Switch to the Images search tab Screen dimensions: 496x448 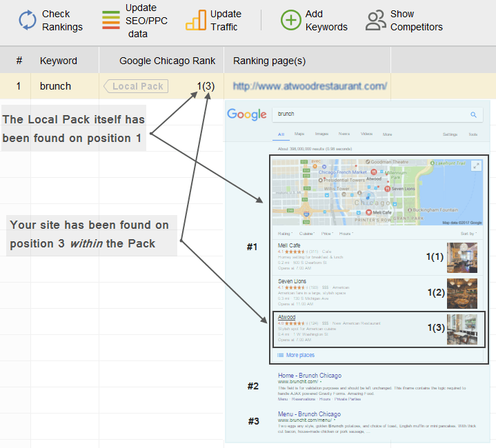(x=321, y=134)
